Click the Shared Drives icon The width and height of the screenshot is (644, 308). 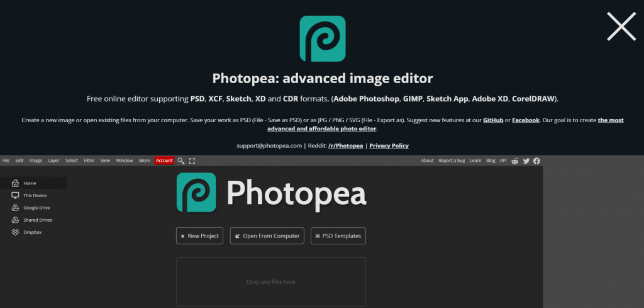click(x=15, y=220)
